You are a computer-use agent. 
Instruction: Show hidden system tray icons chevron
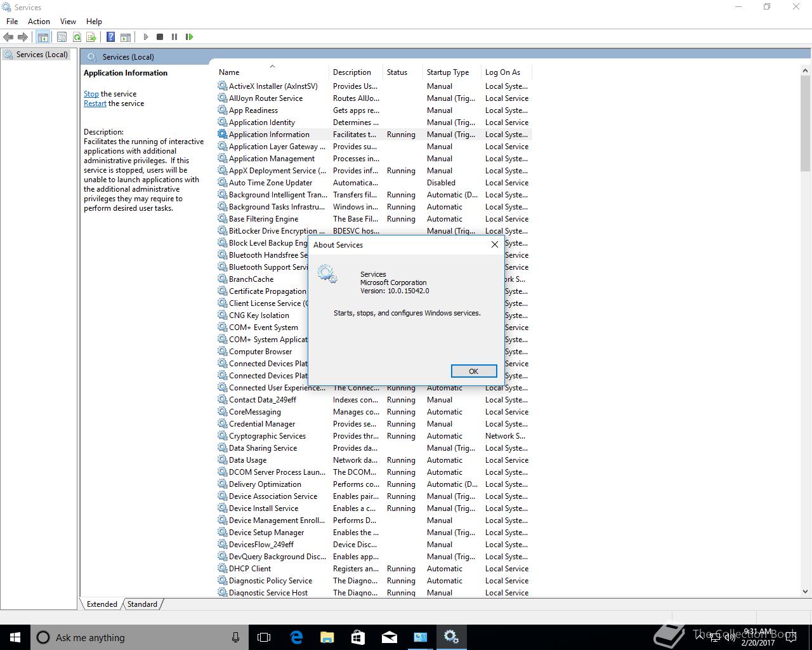[700, 637]
